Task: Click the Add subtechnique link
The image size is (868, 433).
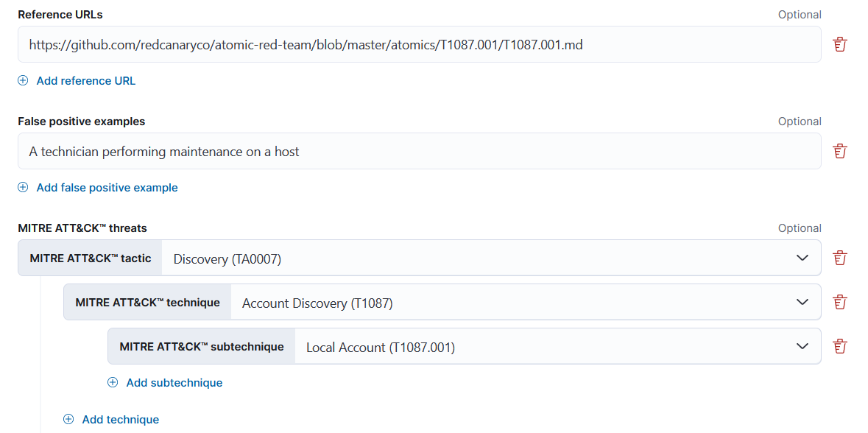Action: tap(174, 383)
